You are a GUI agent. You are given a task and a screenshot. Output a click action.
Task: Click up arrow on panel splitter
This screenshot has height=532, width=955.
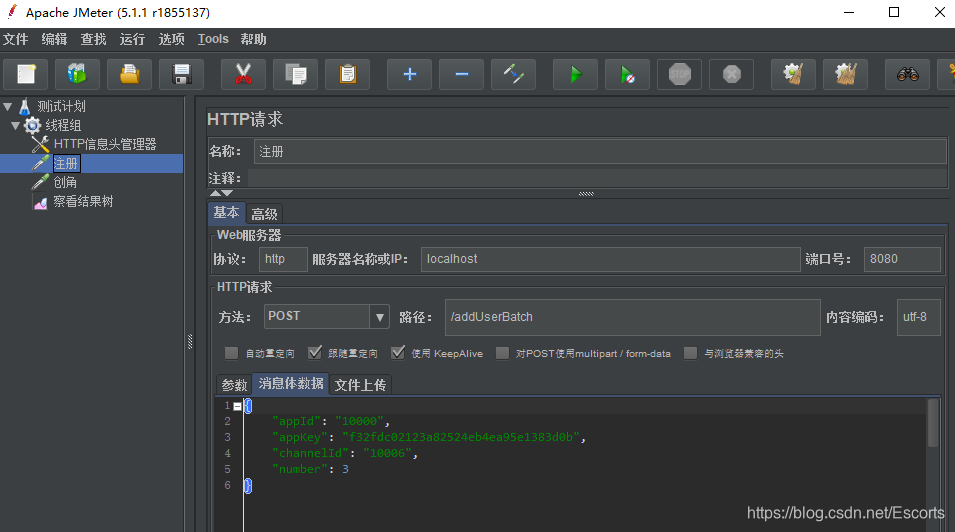pos(214,193)
